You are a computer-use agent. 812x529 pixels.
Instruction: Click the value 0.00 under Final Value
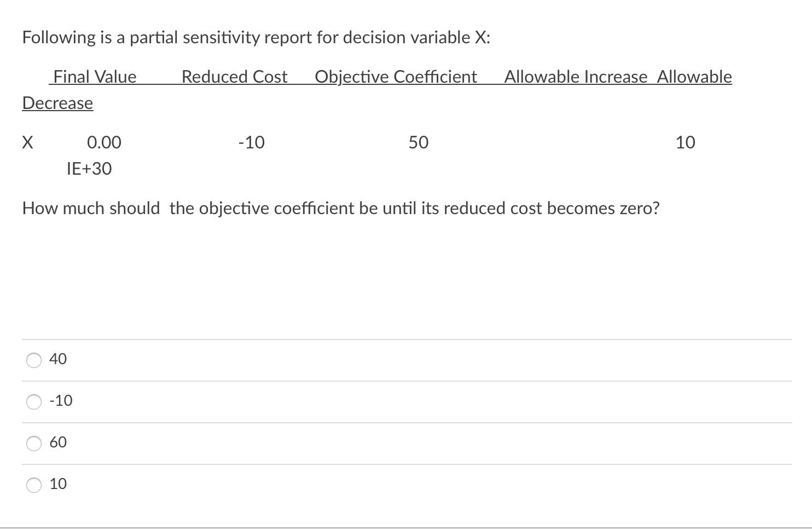click(104, 142)
